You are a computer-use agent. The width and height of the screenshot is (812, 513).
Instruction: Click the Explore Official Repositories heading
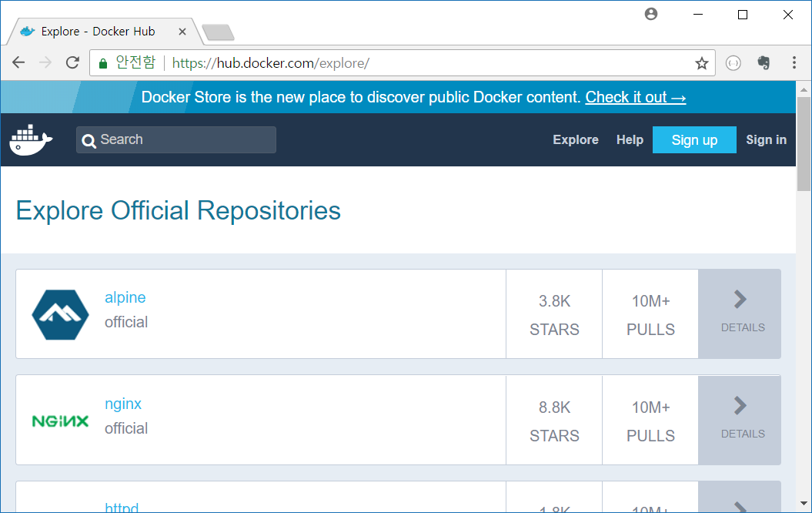click(x=178, y=210)
